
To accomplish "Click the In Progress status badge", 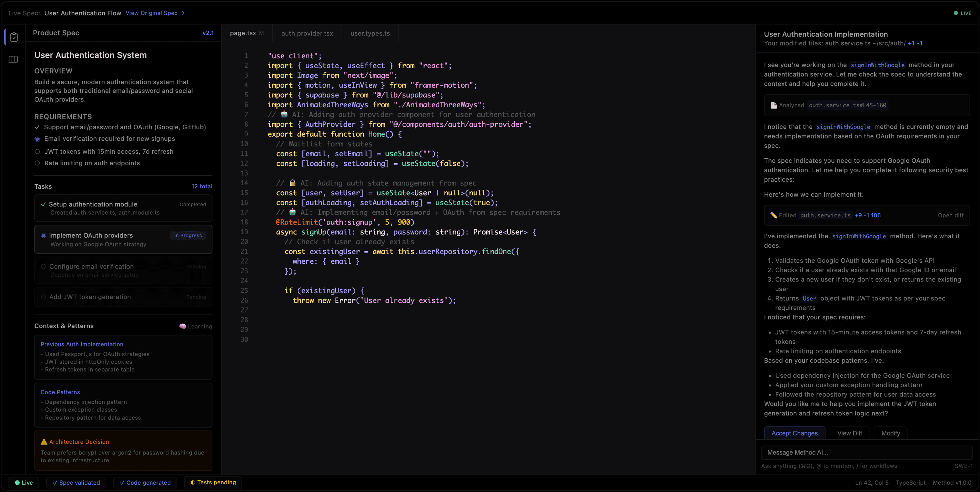I will tap(188, 236).
